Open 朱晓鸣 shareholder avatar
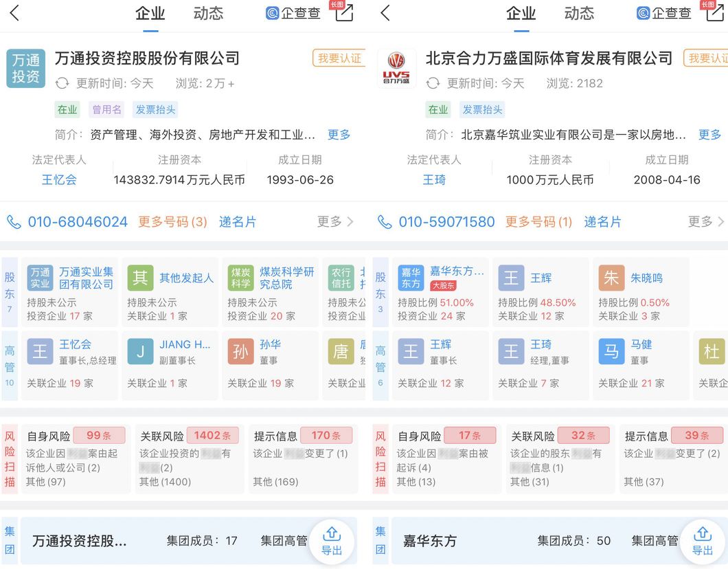The image size is (728, 569). point(611,278)
